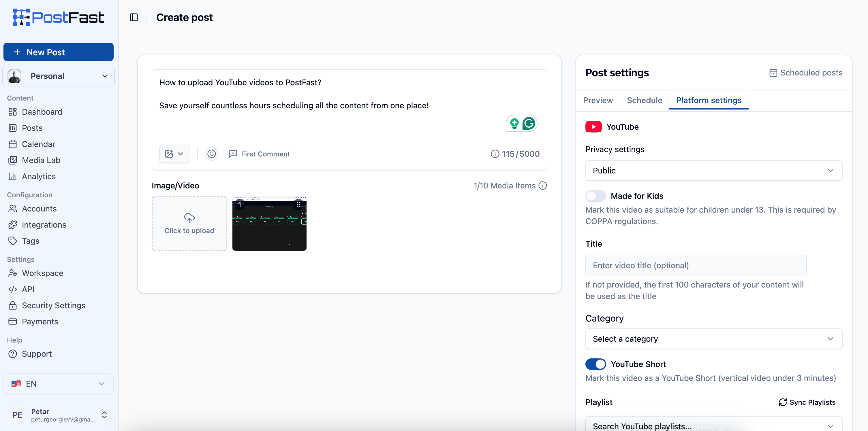Screen dimensions: 868x431
Task: Open Security Settings
Action: point(53,305)
